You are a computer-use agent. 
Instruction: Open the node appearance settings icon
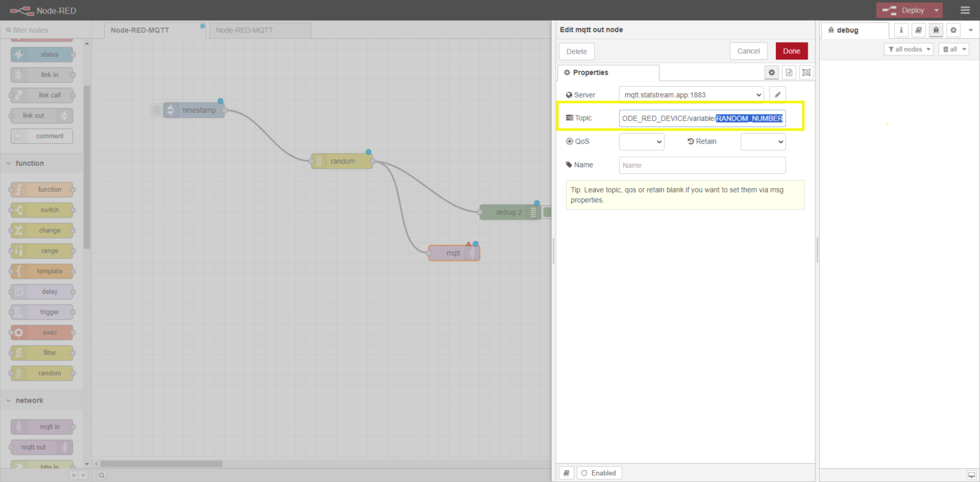pyautogui.click(x=806, y=73)
